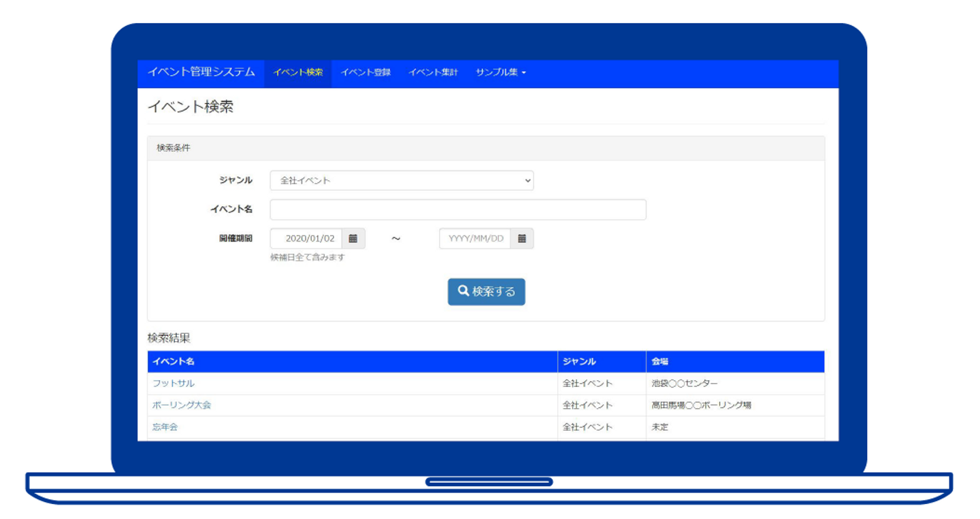The width and height of the screenshot is (980, 519).
Task: Open the イベント集計 tab
Action: click(x=433, y=73)
